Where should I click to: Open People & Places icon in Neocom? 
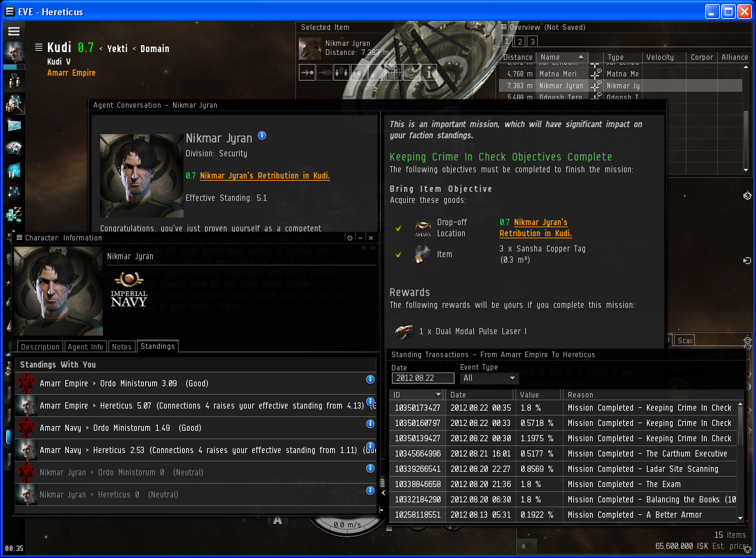pyautogui.click(x=14, y=104)
